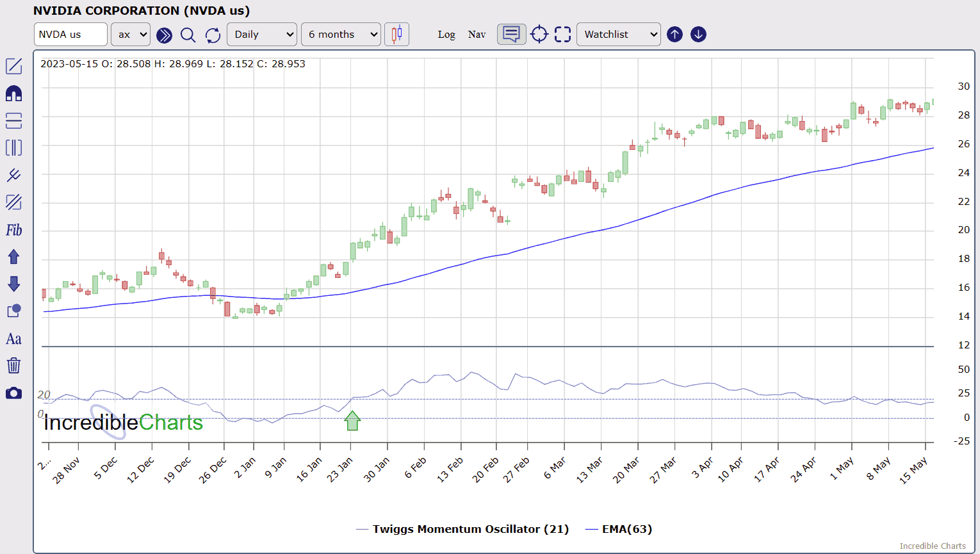Add an up arrow marker
Viewport: 980px width, 554px height.
point(13,257)
